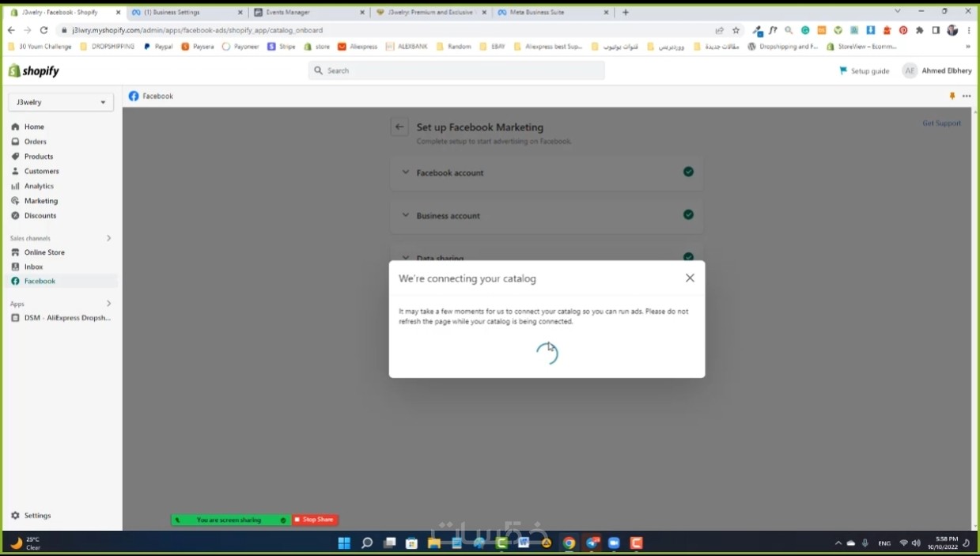Open the Ahmed Elbhery account menu
The height and width of the screenshot is (556, 980).
click(937, 71)
